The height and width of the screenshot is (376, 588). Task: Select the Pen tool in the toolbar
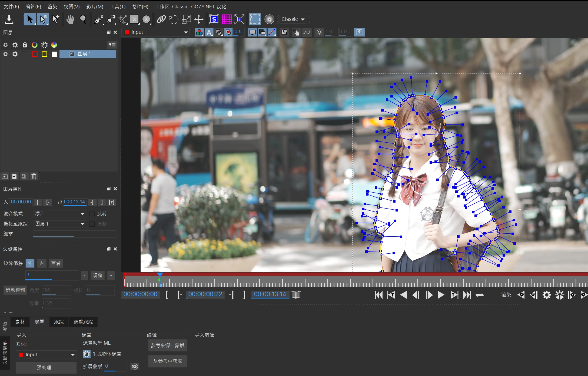(x=98, y=19)
